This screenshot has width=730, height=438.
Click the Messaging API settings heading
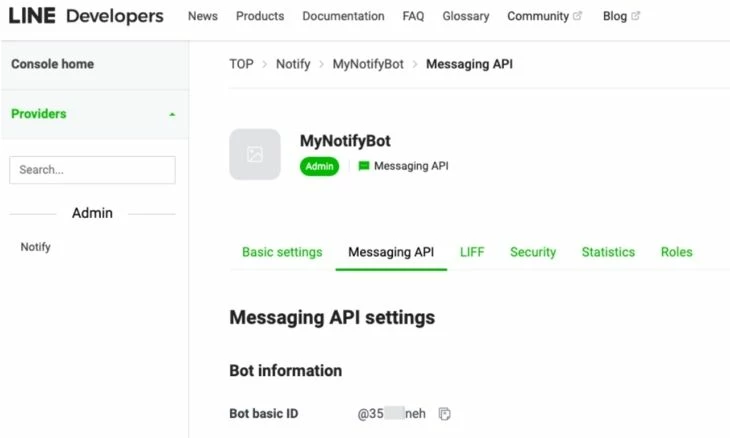332,317
